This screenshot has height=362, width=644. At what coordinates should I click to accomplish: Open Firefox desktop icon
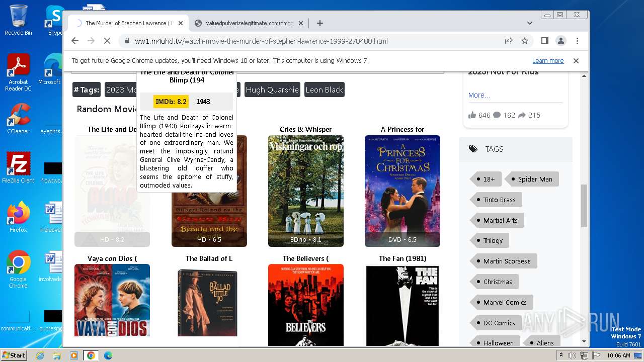point(18,217)
